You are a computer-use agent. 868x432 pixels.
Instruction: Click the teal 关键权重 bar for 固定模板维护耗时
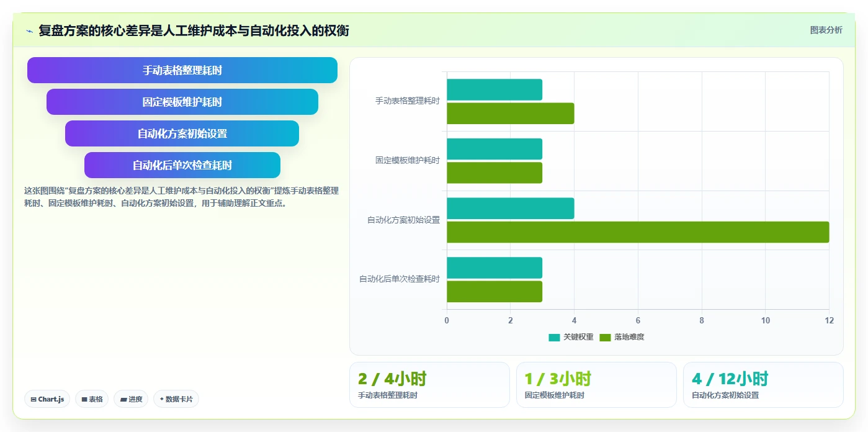pyautogui.click(x=494, y=149)
